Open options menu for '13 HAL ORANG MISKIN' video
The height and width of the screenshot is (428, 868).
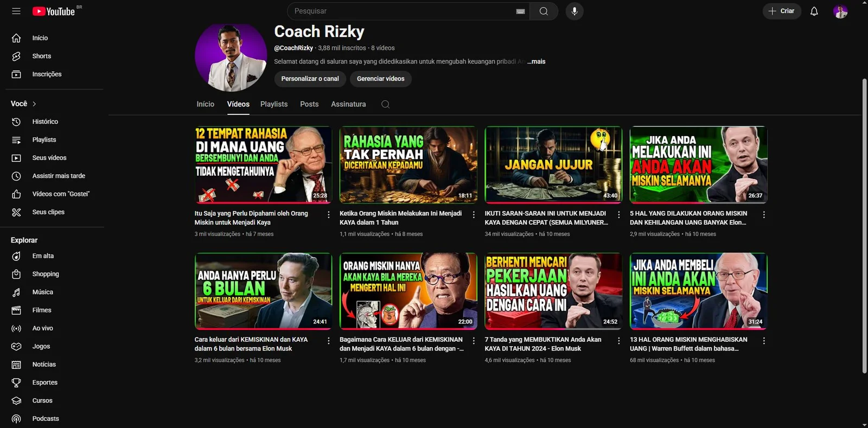click(764, 341)
